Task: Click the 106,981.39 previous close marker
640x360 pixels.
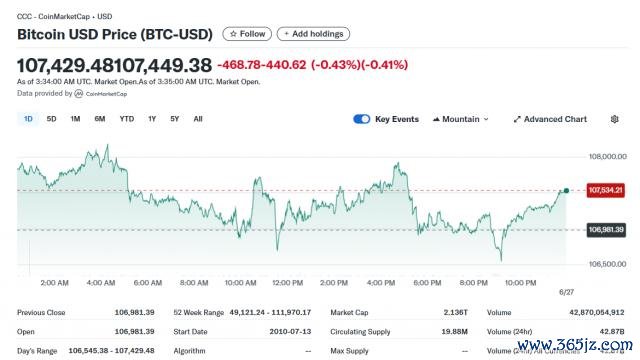Action: (606, 230)
